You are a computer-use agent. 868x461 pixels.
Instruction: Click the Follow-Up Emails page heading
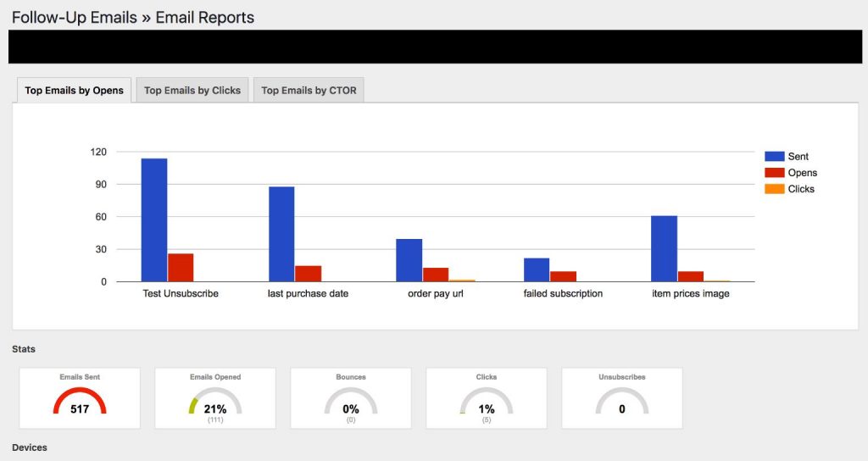pyautogui.click(x=133, y=17)
